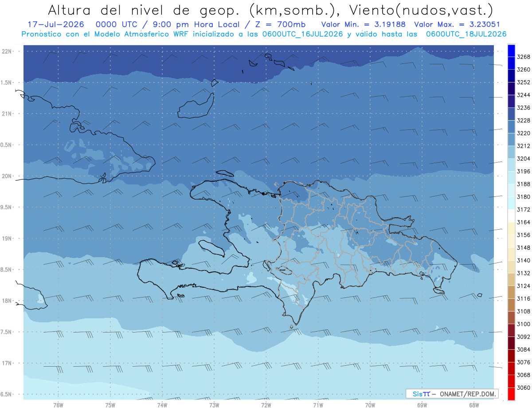Click the legend swatch between 3084 and 3092
The image size is (532, 411).
pos(511,343)
